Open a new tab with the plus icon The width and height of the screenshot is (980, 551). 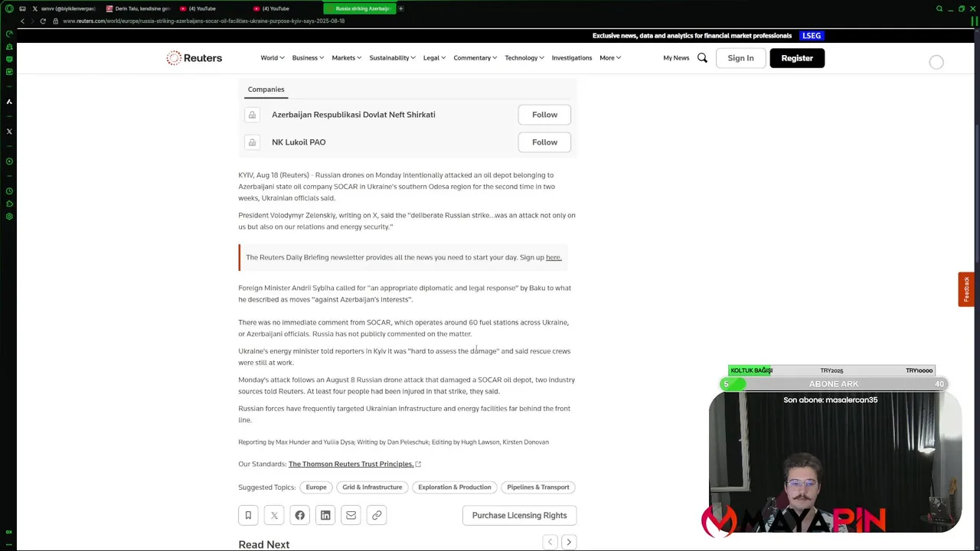pos(400,8)
